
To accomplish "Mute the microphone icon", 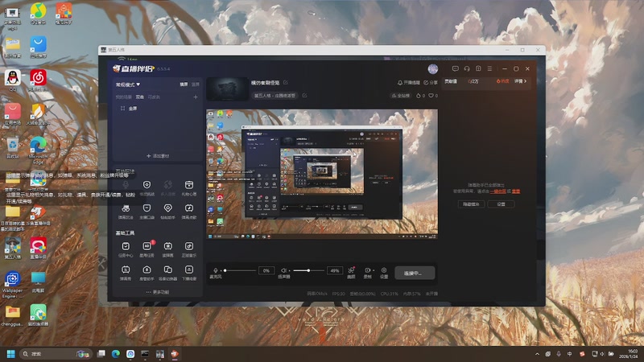I will click(215, 270).
